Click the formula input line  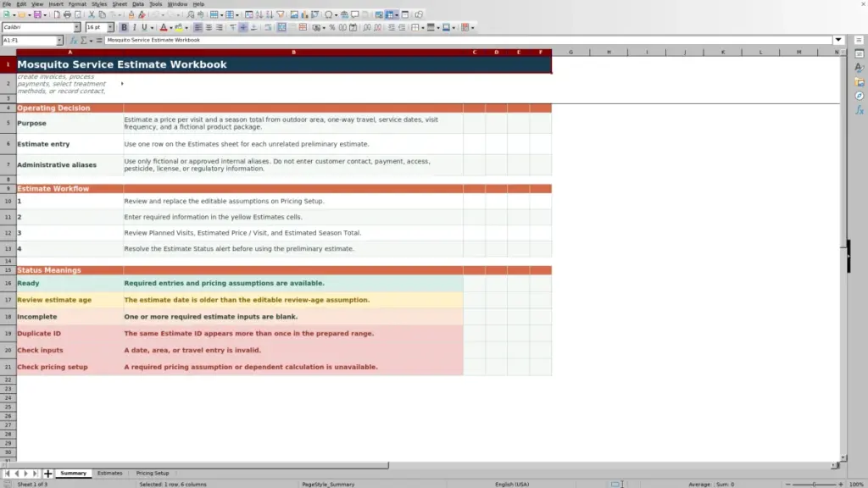point(468,40)
